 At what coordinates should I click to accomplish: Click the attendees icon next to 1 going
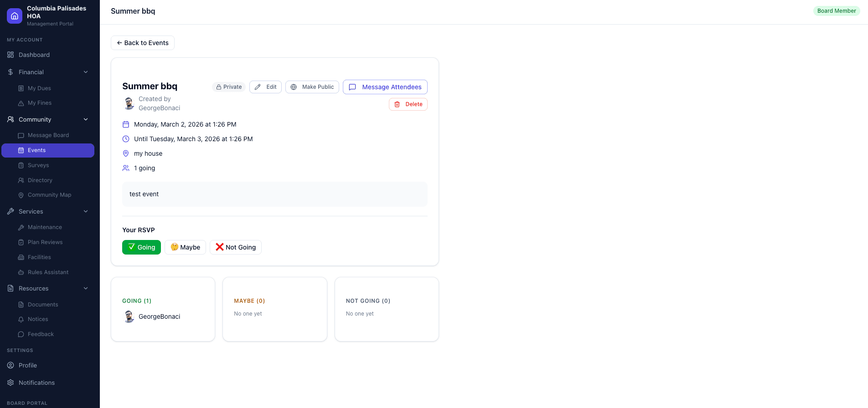(x=126, y=168)
